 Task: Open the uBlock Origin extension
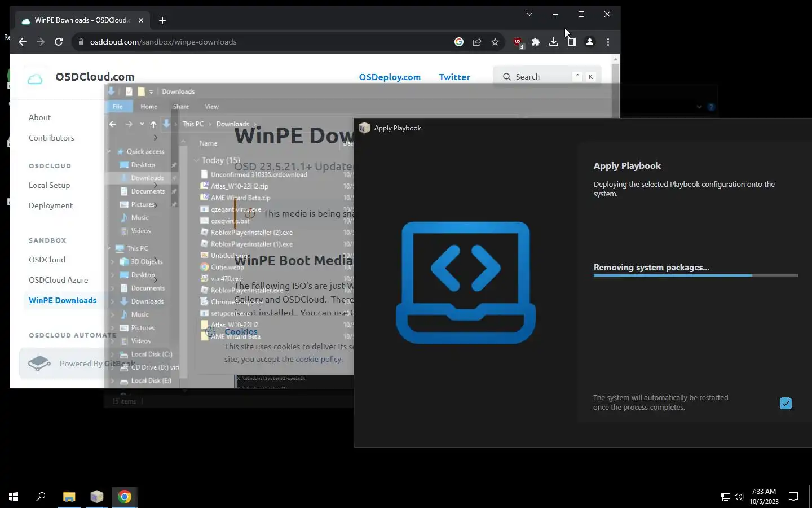(x=518, y=42)
